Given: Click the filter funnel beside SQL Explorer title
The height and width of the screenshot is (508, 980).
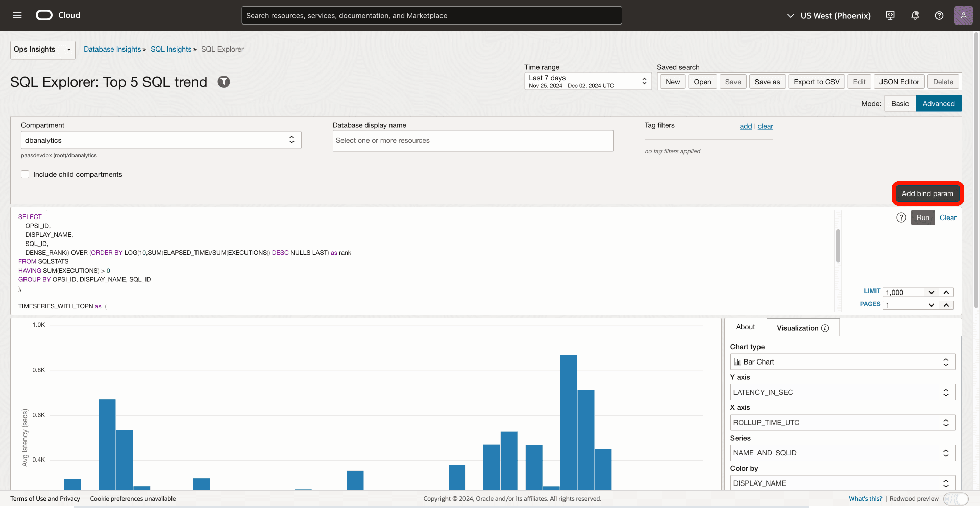Looking at the screenshot, I should 224,82.
